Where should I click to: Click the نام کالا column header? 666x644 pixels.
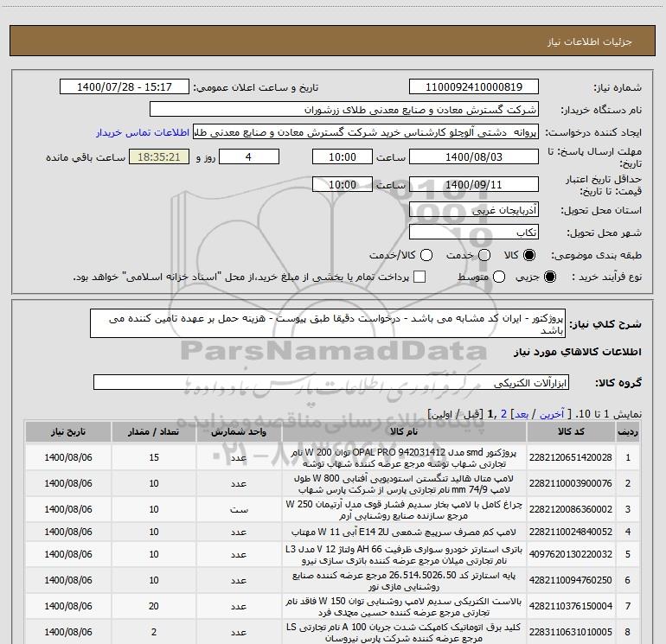(404, 431)
